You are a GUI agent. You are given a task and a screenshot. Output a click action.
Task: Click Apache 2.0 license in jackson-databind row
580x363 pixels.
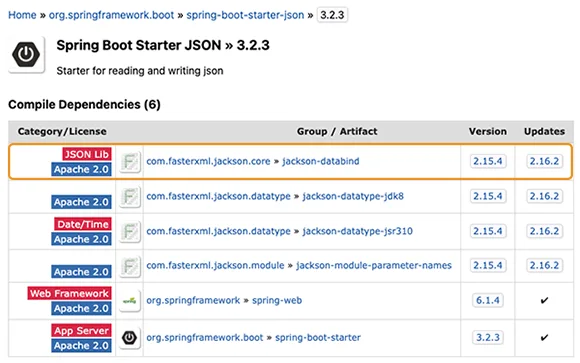click(81, 169)
